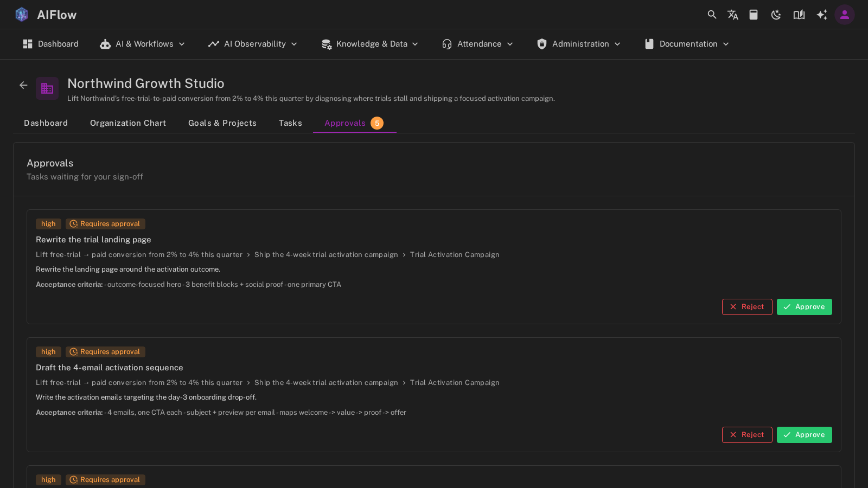The height and width of the screenshot is (488, 868).
Task: Expand the Administration menu
Action: 579,44
